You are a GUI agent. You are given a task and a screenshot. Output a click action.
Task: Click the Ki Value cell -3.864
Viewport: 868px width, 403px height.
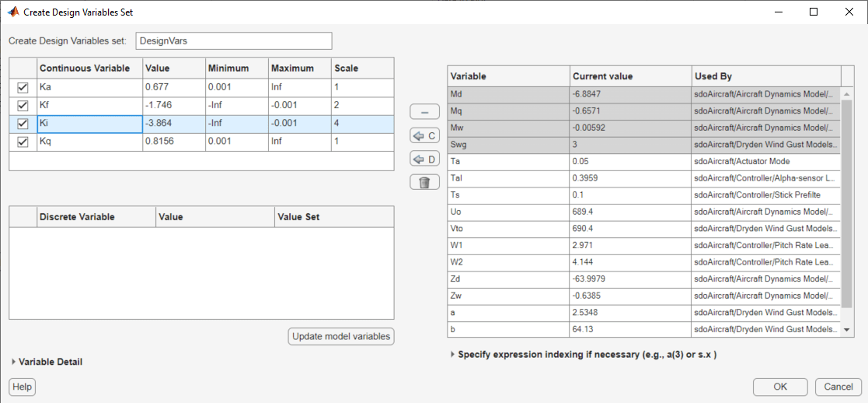click(x=173, y=124)
